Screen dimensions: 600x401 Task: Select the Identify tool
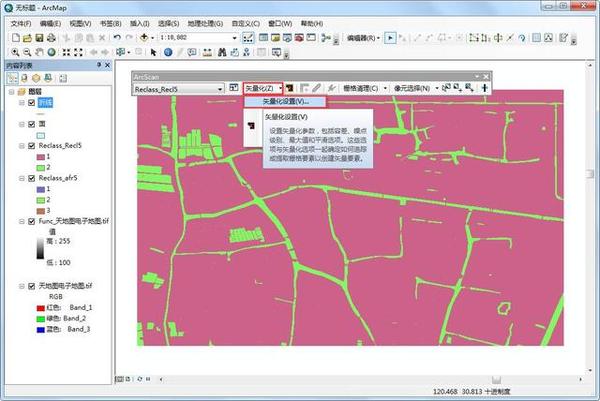168,52
